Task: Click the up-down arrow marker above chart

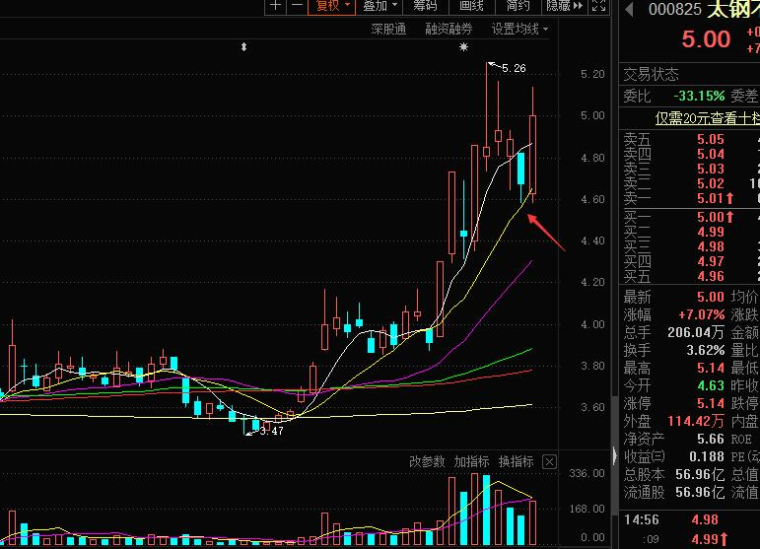Action: click(x=244, y=47)
